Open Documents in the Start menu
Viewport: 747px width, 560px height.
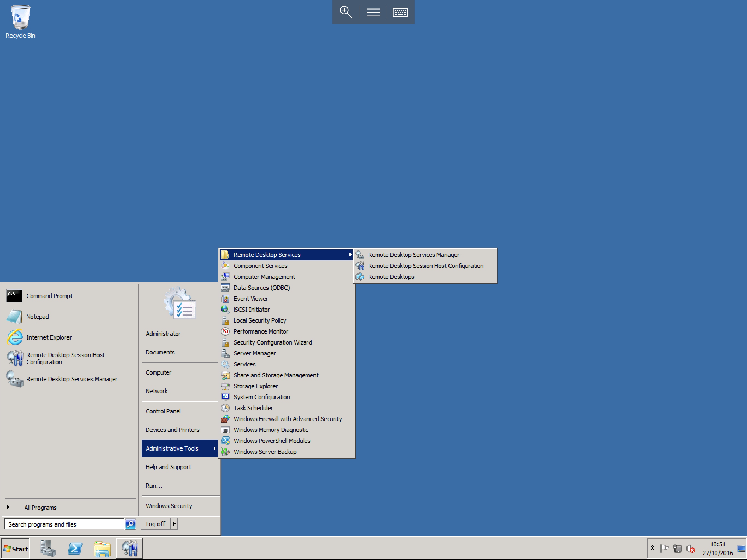click(180, 352)
